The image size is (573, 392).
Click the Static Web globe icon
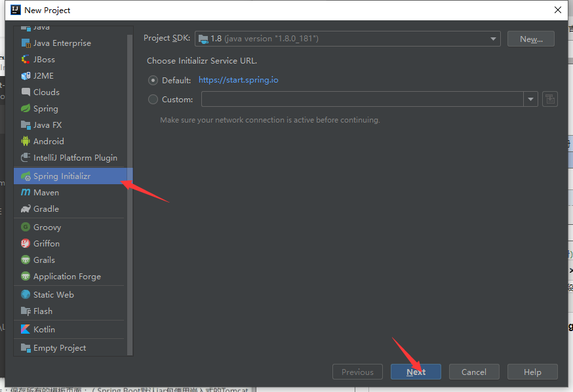(26, 294)
